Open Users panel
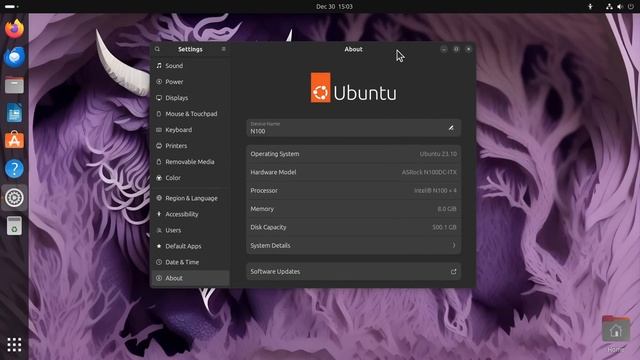The width and height of the screenshot is (640, 360). click(190, 230)
